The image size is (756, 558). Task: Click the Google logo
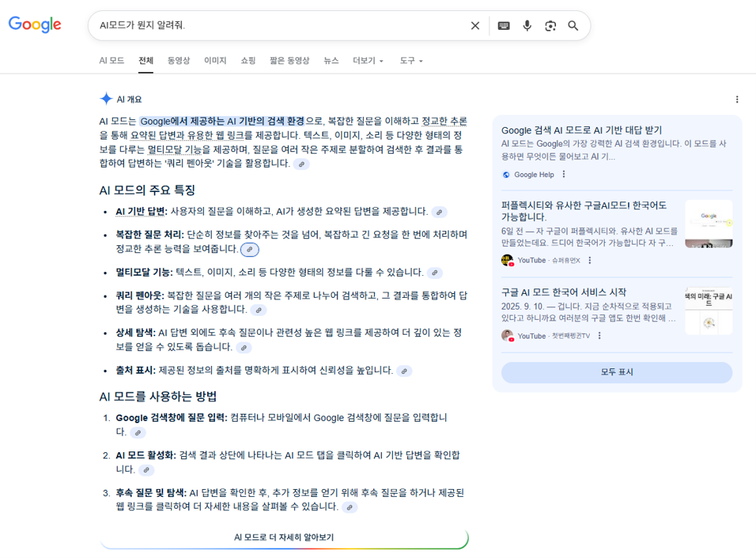tap(35, 24)
